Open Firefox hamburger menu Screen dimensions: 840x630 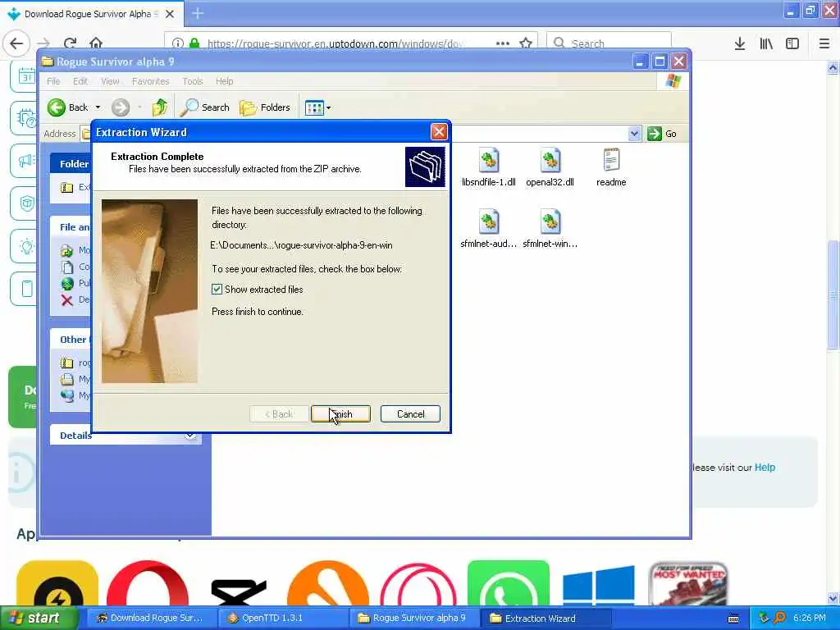[x=824, y=43]
